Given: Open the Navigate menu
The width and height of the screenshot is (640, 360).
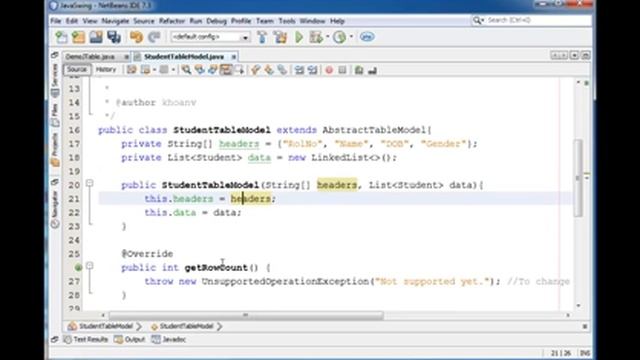Looking at the screenshot, I should point(115,21).
